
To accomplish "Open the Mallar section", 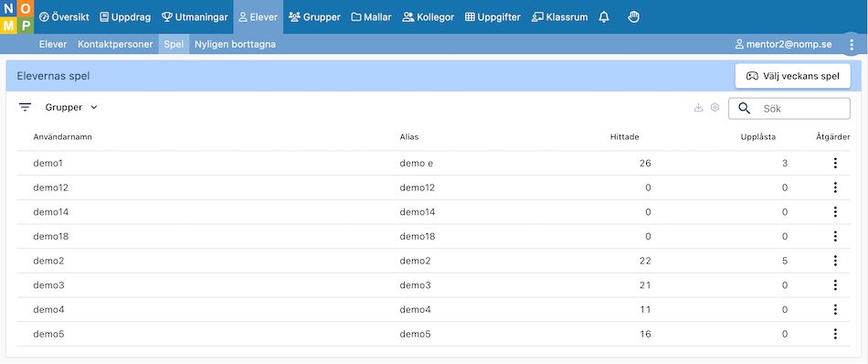I will click(x=371, y=17).
